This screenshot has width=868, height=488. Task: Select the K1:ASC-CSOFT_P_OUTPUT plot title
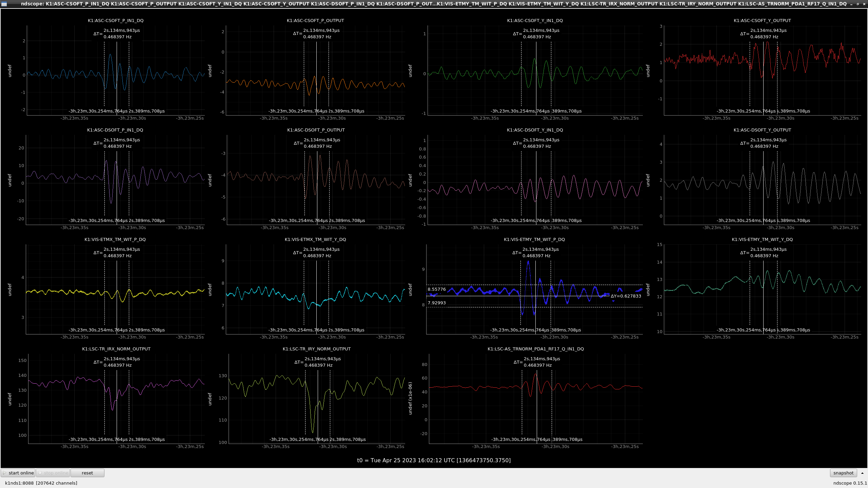pos(315,20)
